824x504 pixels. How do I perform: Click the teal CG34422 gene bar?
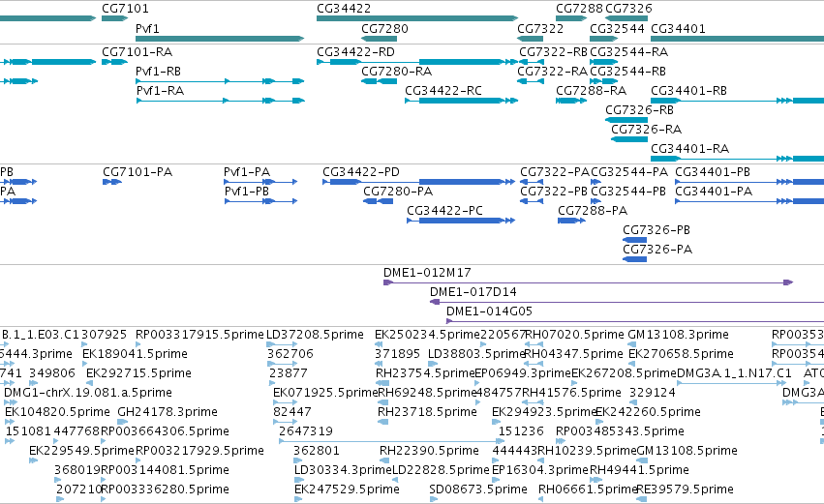click(417, 18)
